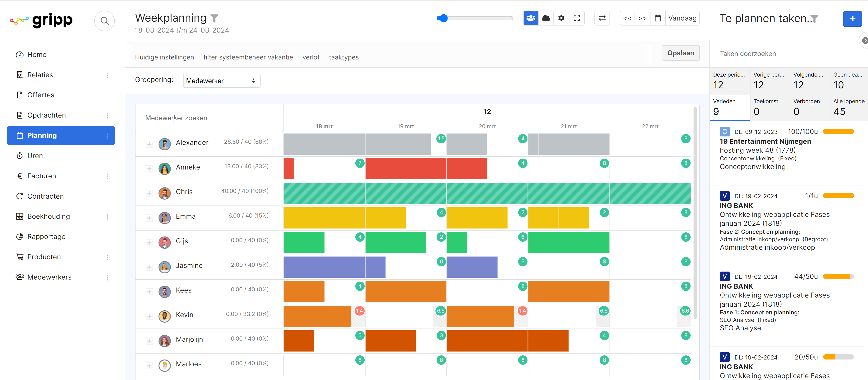Open the Facturen options dots
The width and height of the screenshot is (868, 380).
[x=107, y=176]
